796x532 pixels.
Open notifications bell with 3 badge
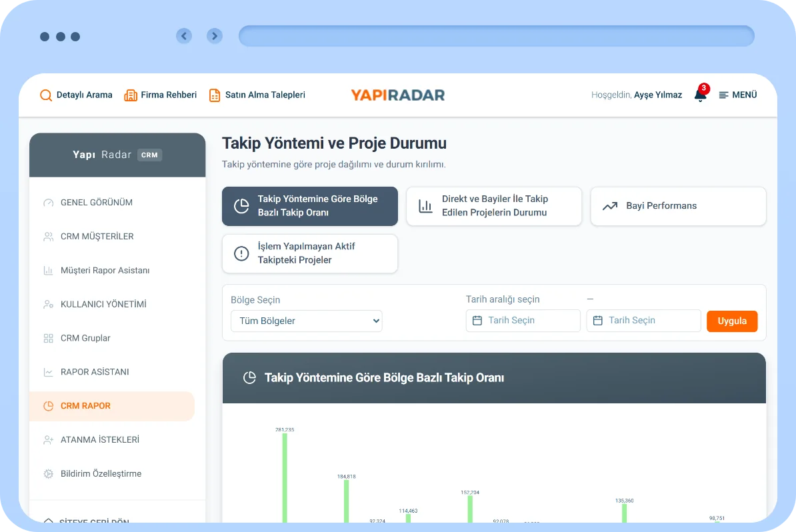pyautogui.click(x=701, y=93)
